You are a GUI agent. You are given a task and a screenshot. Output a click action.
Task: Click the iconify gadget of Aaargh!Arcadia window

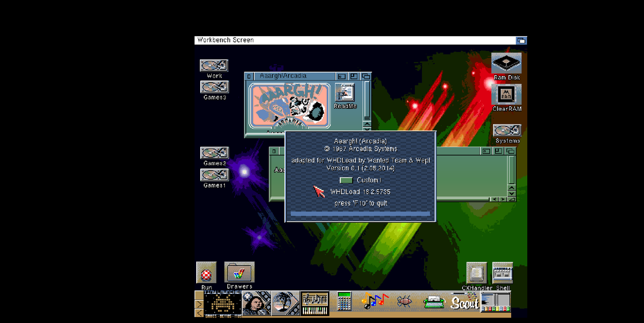click(x=342, y=76)
